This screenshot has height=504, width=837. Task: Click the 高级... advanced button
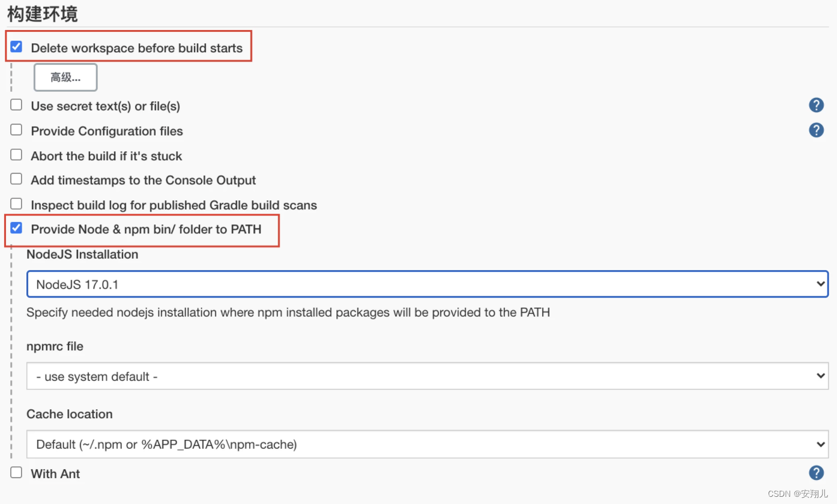click(65, 77)
